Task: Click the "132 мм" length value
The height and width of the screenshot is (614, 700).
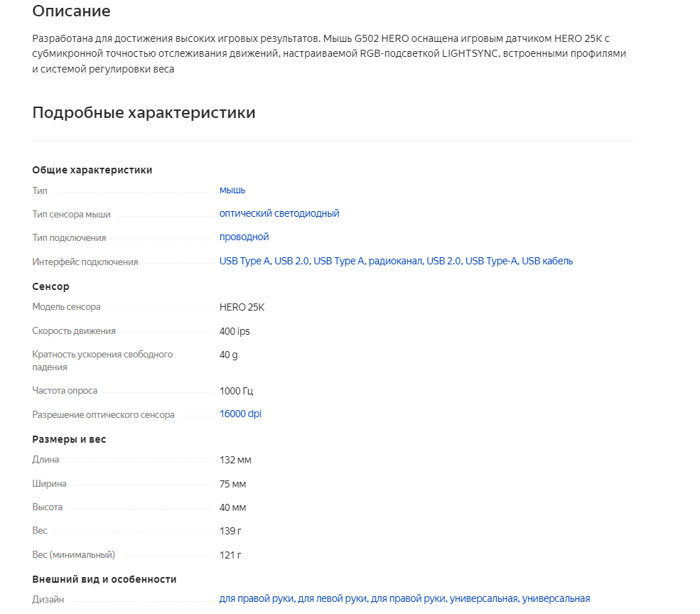Action: (x=235, y=460)
